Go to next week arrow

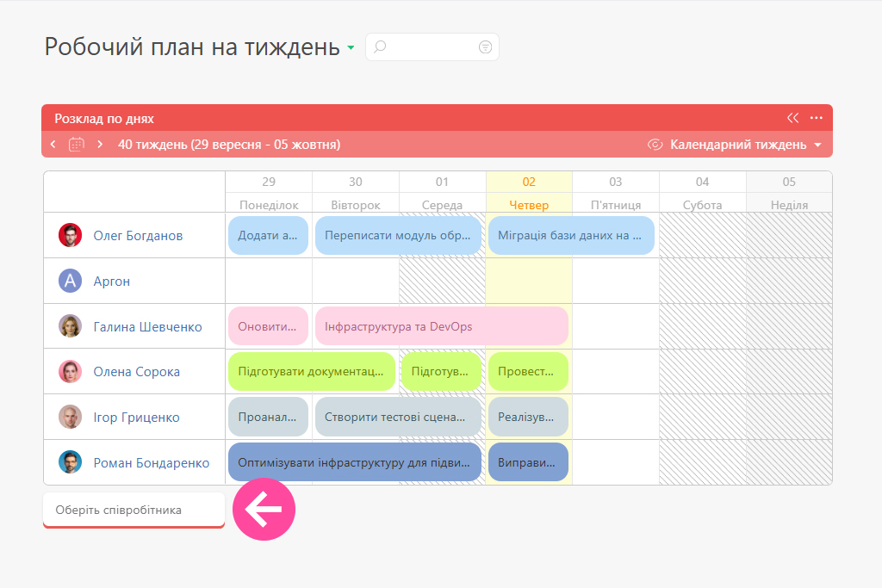pos(100,145)
